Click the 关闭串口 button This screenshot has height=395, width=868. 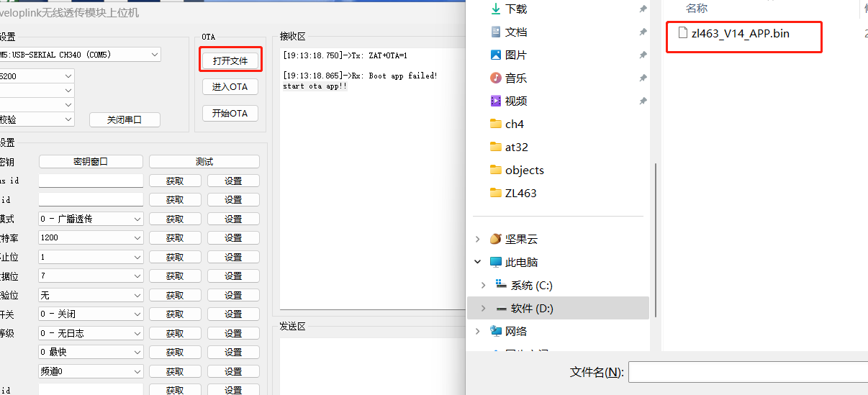pos(125,120)
